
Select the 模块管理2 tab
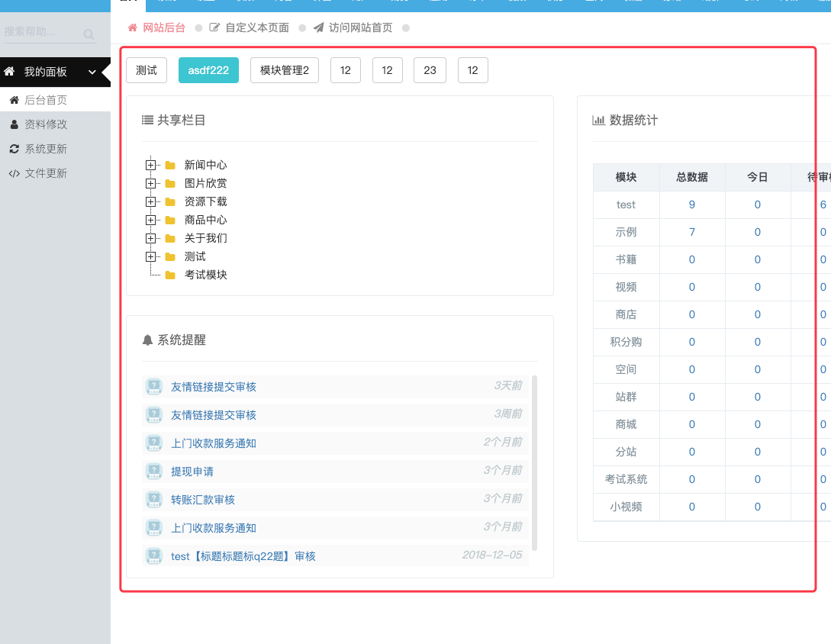coord(284,70)
